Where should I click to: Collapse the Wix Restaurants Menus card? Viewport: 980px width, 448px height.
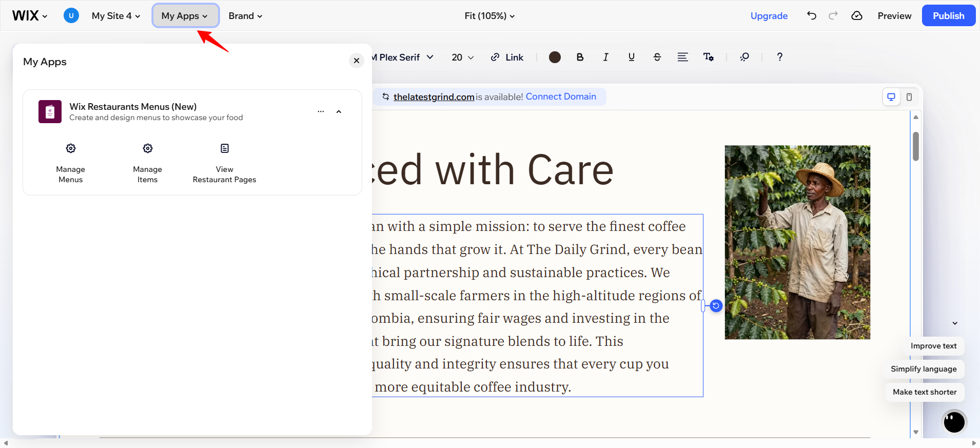(x=339, y=111)
